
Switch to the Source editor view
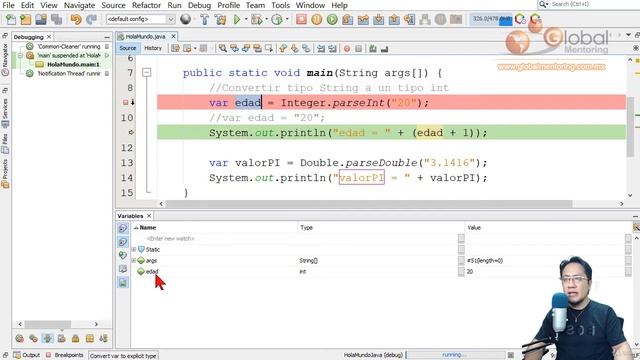(x=128, y=48)
